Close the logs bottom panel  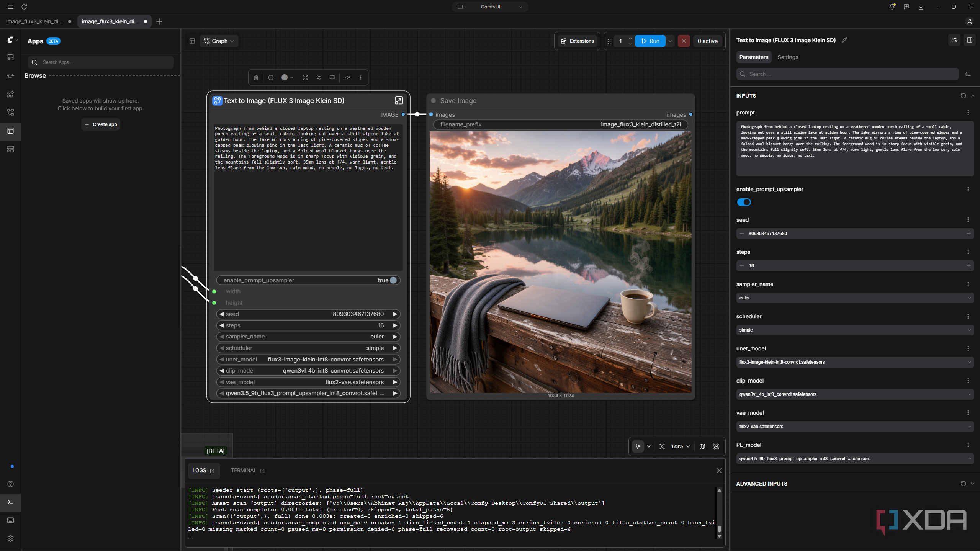click(x=719, y=471)
